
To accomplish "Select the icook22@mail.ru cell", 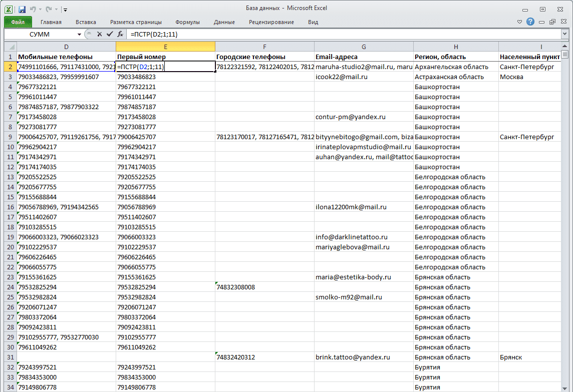I will (364, 77).
